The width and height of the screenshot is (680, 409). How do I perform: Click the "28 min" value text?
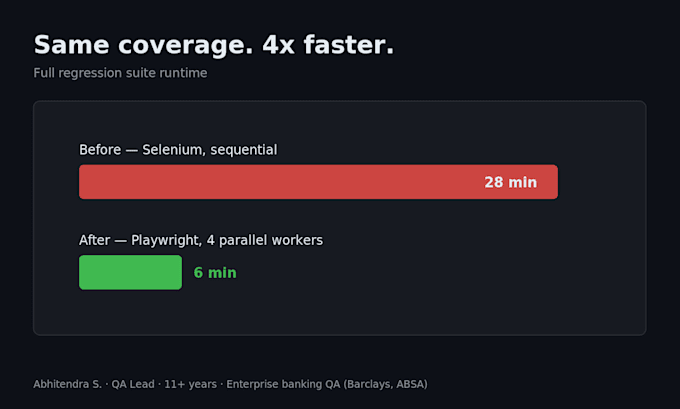point(510,182)
